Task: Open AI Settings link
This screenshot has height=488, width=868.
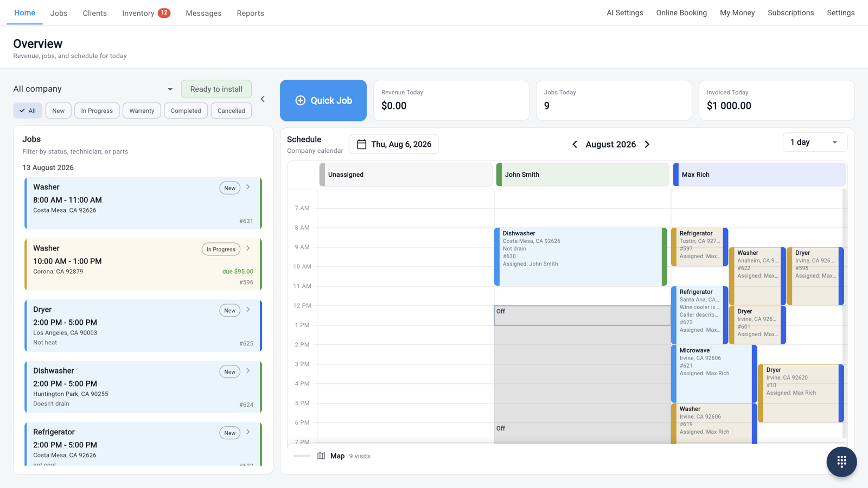Action: coord(625,12)
